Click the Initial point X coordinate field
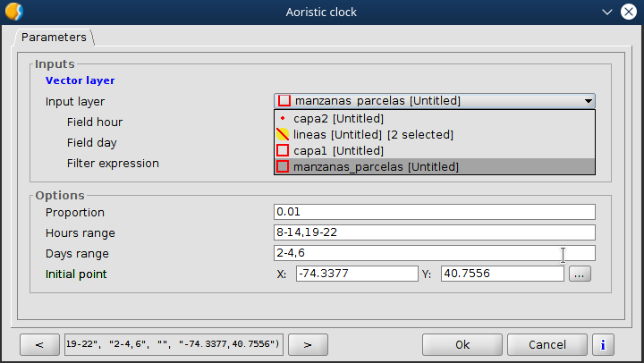 coord(356,274)
